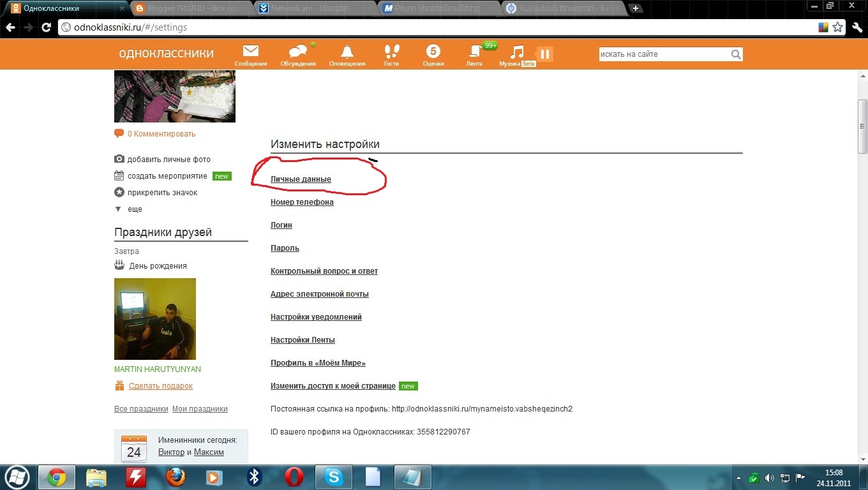The width and height of the screenshot is (868, 490).
Task: Click the name 'Виктор' link
Action: (x=171, y=452)
